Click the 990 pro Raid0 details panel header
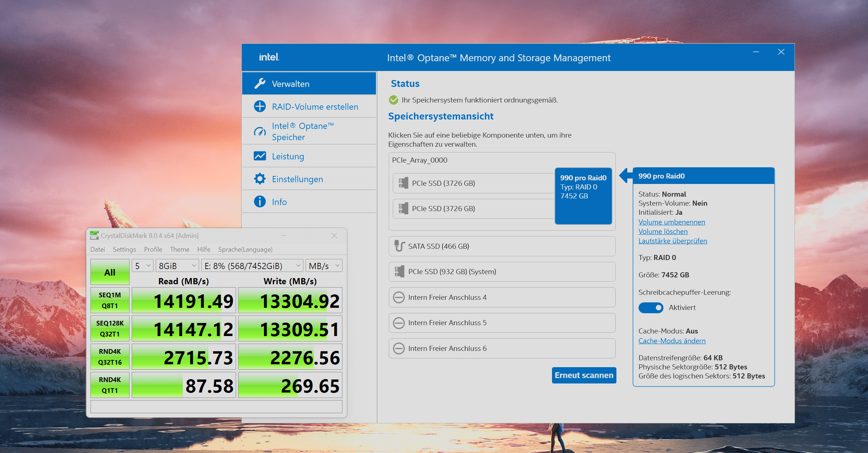This screenshot has width=868, height=453. [x=703, y=176]
